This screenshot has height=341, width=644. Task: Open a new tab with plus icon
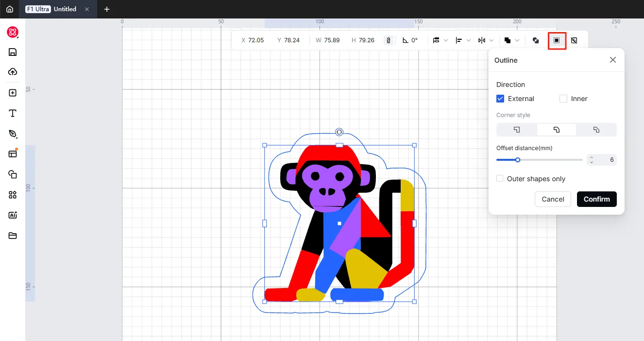point(107,9)
